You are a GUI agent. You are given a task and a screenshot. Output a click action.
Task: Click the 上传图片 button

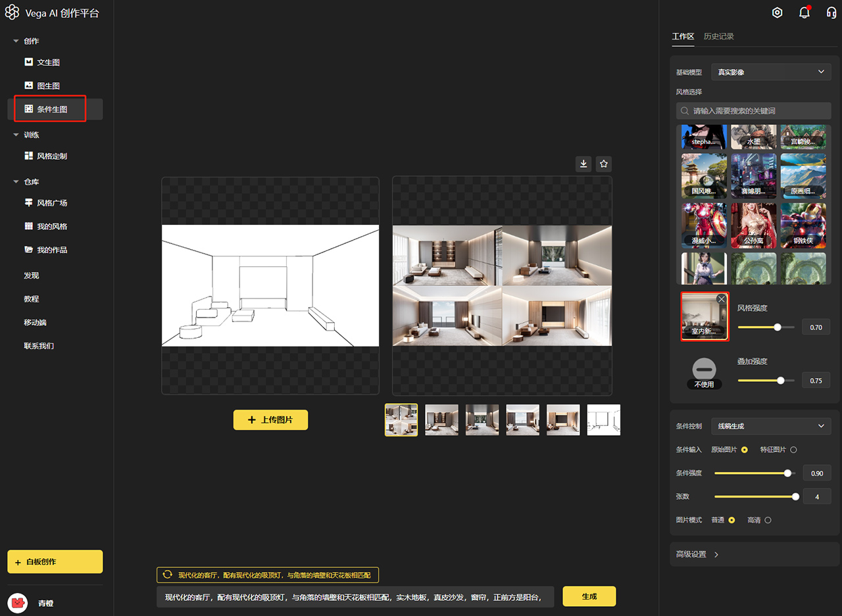[270, 419]
